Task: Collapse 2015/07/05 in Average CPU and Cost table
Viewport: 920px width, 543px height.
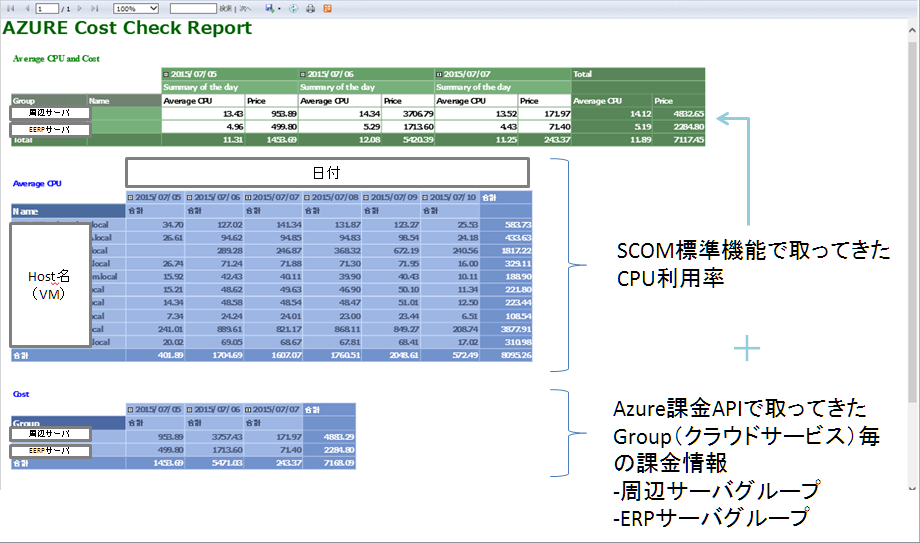Action: (166, 75)
